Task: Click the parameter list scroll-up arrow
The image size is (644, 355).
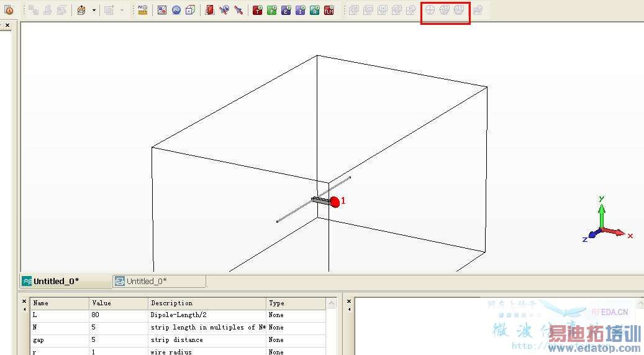Action: tap(332, 303)
